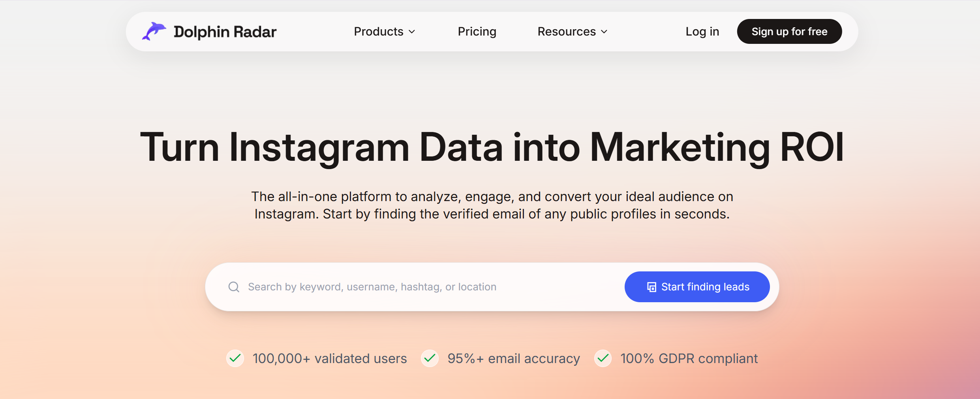This screenshot has height=399, width=980.
Task: Click the Products chevron arrow
Action: pyautogui.click(x=412, y=32)
